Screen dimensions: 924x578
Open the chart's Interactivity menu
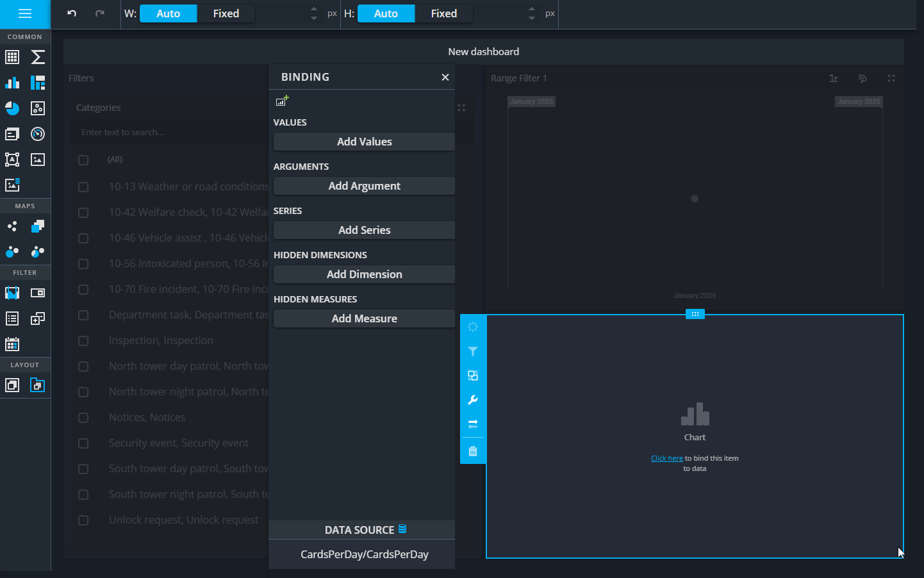click(473, 376)
